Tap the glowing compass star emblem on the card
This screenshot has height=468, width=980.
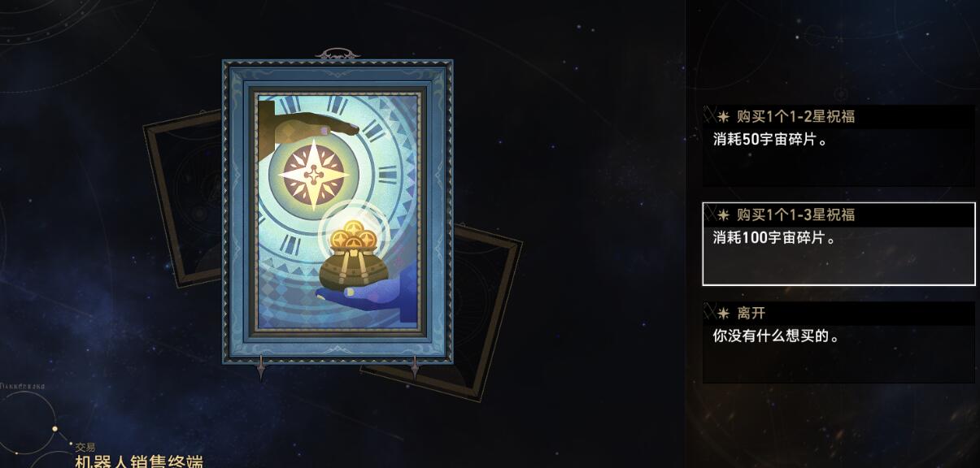(313, 174)
